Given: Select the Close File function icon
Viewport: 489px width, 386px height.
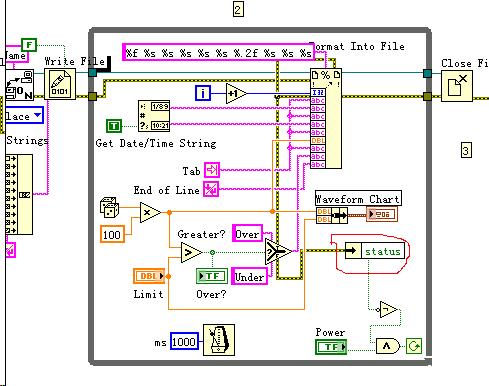Looking at the screenshot, I should (x=457, y=86).
